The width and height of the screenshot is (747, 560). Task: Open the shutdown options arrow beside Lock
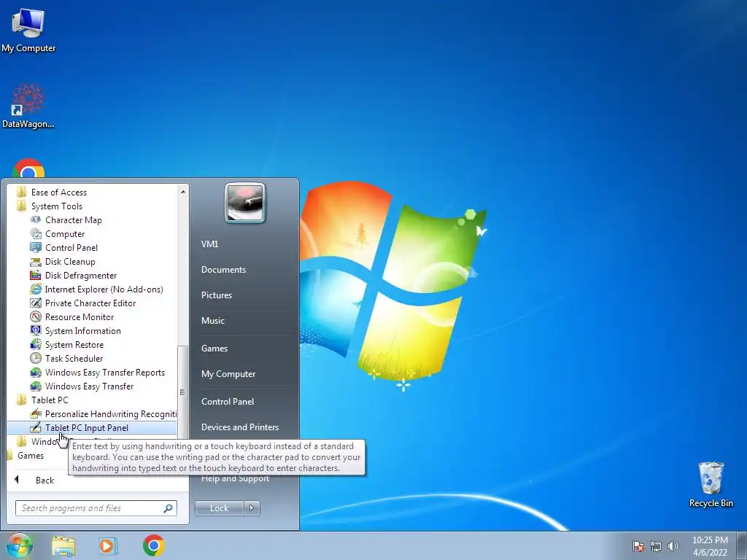click(x=252, y=508)
